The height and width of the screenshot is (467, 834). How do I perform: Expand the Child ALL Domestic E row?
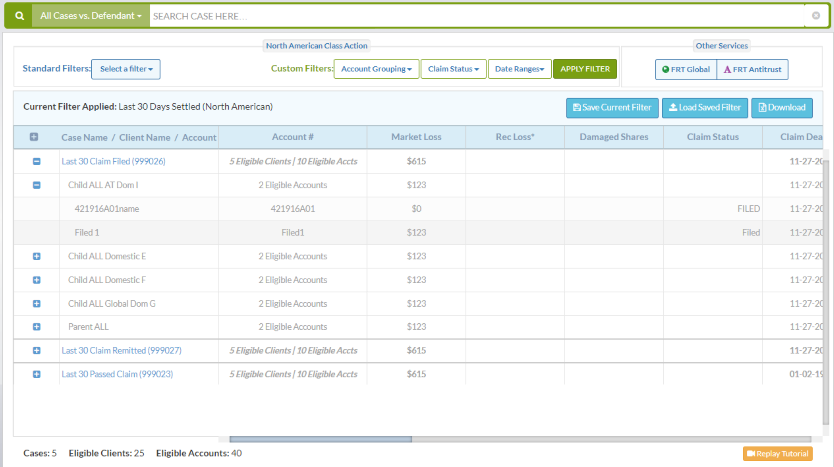click(x=36, y=256)
